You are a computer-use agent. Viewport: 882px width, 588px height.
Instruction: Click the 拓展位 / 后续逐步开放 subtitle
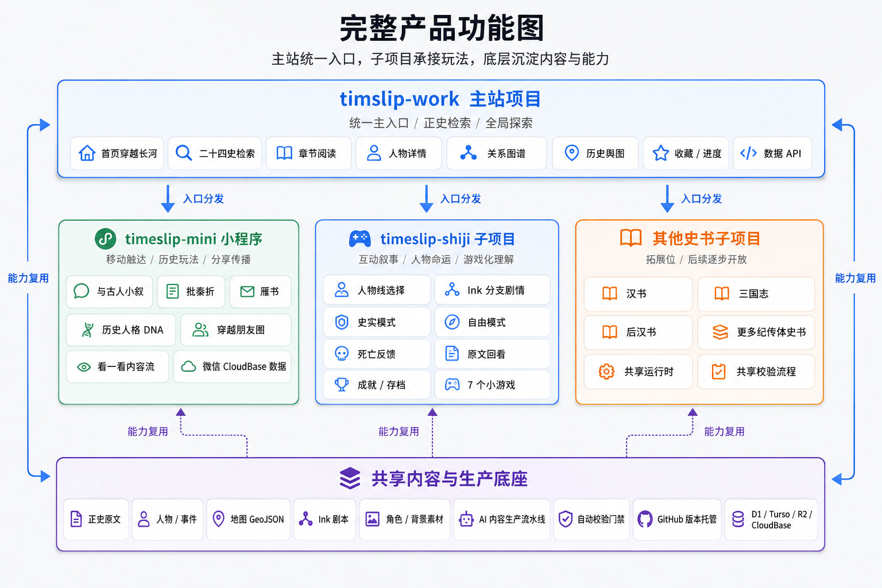click(697, 260)
